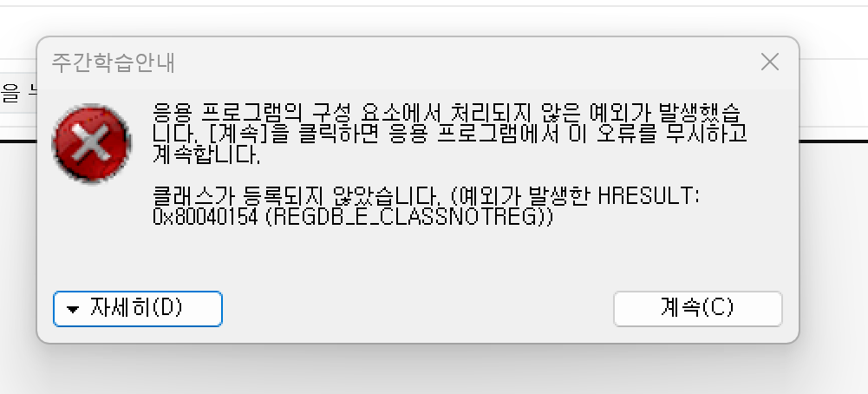Click the down triangle beside 자세히

(x=73, y=309)
